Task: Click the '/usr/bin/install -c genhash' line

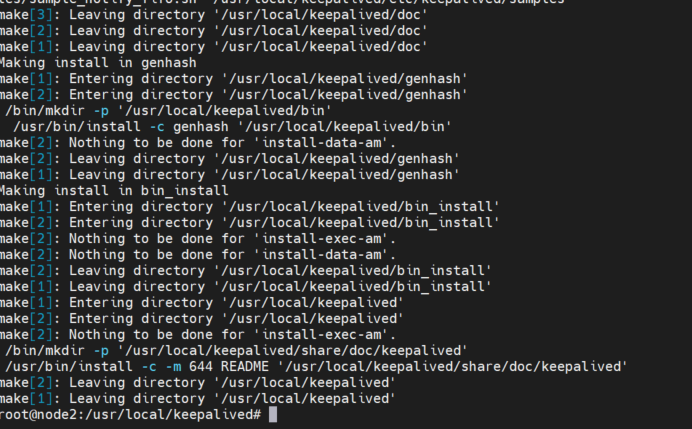Action: click(232, 127)
